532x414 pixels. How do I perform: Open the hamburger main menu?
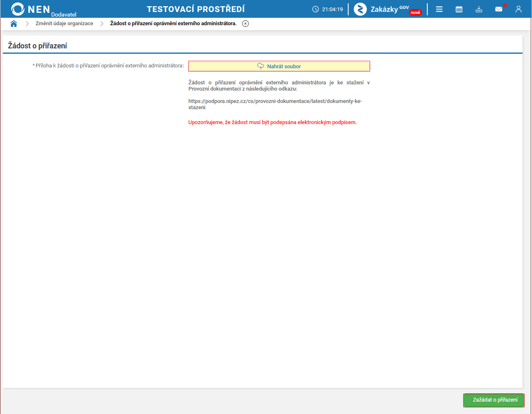439,9
